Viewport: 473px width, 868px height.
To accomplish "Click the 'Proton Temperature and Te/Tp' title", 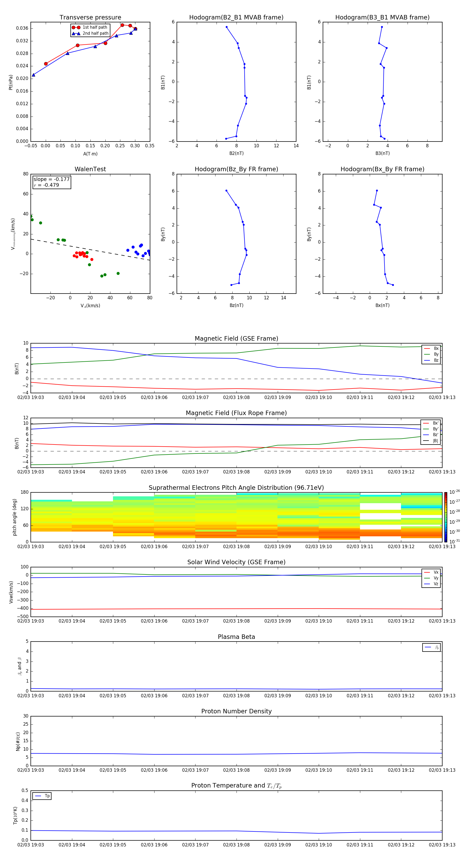I will [x=236, y=786].
